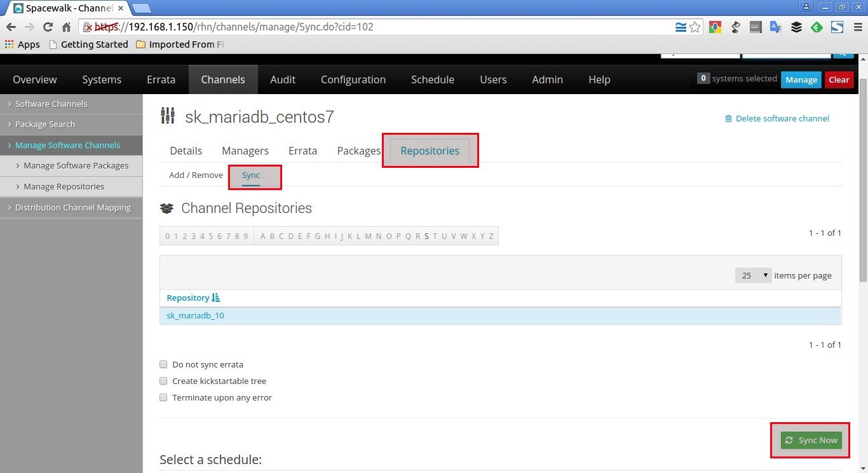This screenshot has width=868, height=473.
Task: Open Manage Software Packages in sidebar
Action: click(x=76, y=165)
